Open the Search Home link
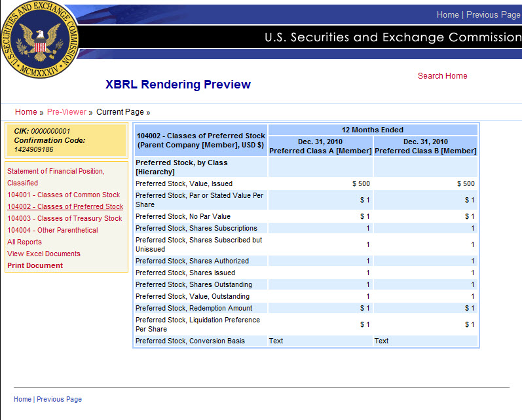The width and height of the screenshot is (522, 420). (x=443, y=76)
